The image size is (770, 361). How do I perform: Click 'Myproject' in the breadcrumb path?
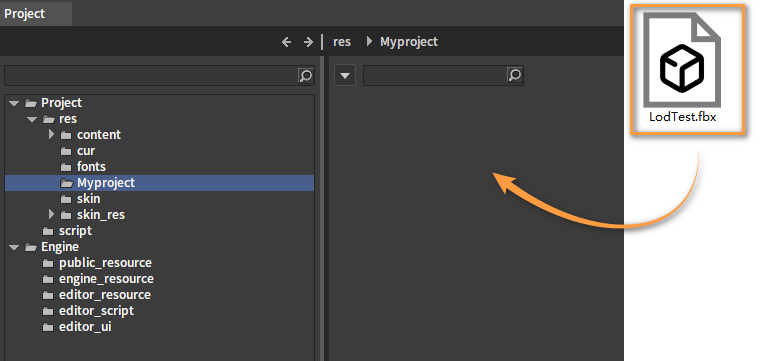tap(409, 42)
